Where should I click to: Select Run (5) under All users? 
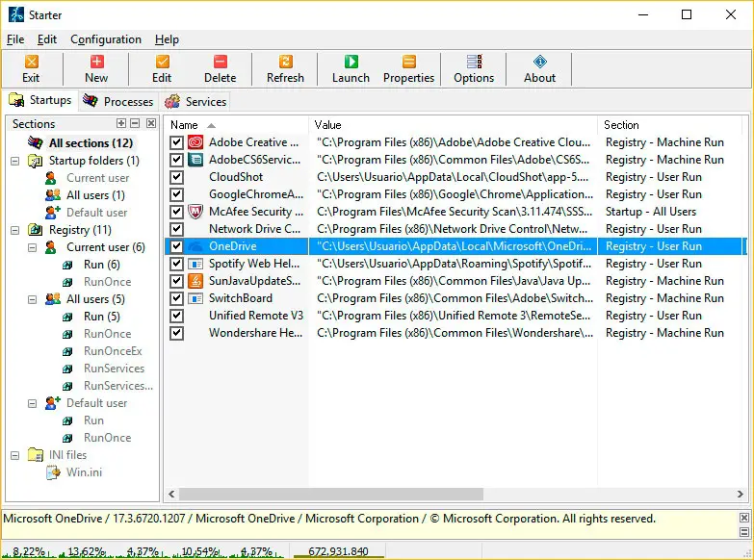tap(101, 317)
